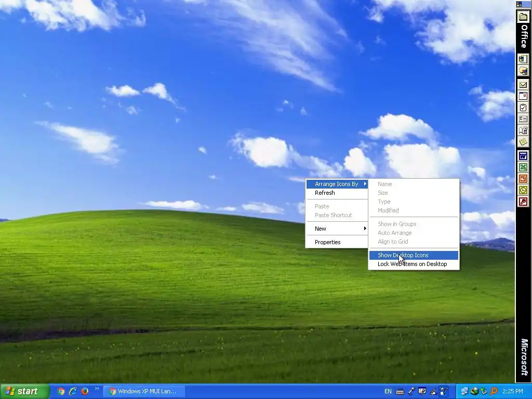Open the Arrange Icons By submenu
532x399 pixels.
pyautogui.click(x=337, y=184)
